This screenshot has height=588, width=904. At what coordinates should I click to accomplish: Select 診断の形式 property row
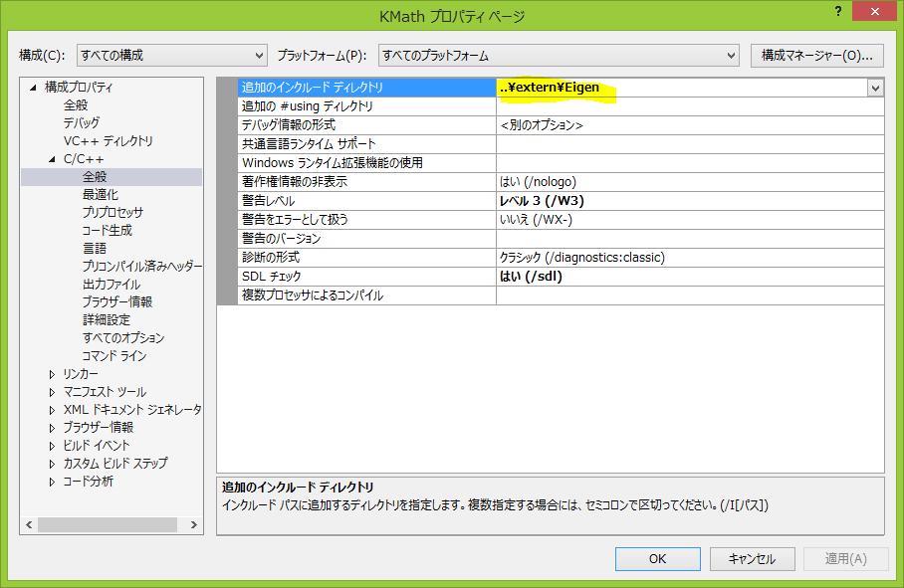tap(366, 258)
